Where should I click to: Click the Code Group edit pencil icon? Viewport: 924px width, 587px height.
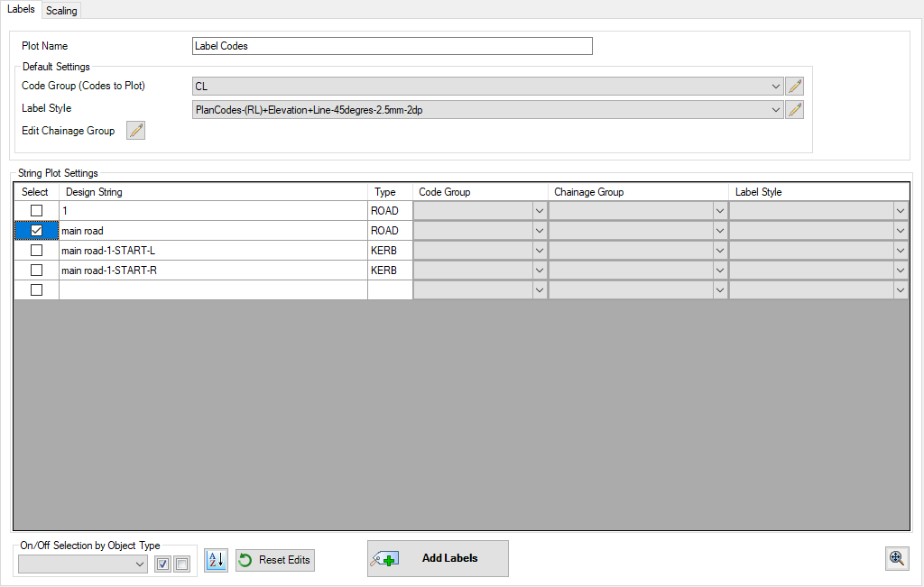[794, 87]
